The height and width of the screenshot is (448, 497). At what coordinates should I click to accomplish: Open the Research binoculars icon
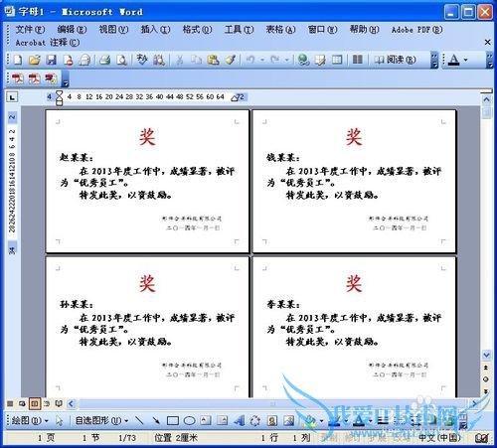[159, 60]
